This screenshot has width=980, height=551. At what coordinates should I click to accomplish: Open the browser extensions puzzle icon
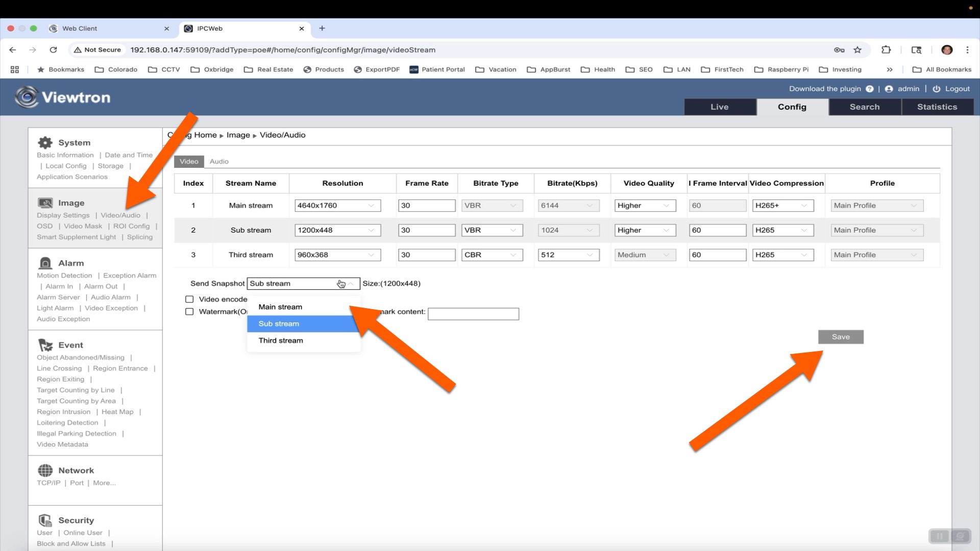click(x=886, y=49)
